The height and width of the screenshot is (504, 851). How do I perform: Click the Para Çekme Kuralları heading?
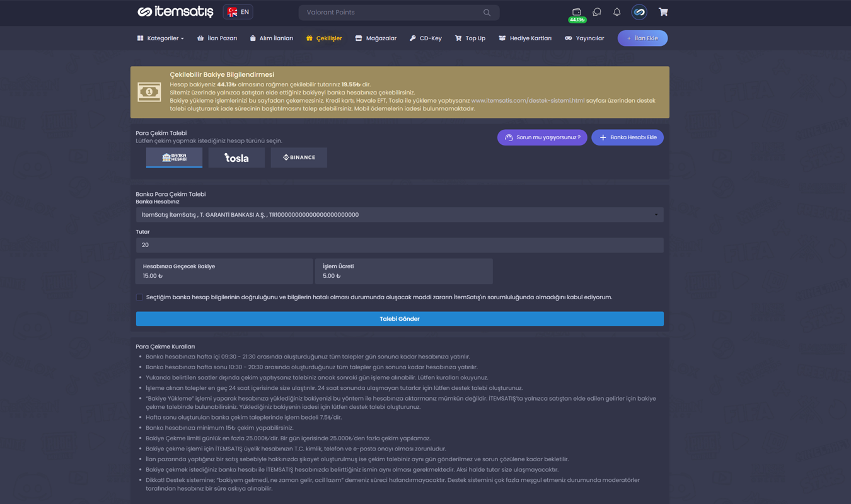point(165,346)
